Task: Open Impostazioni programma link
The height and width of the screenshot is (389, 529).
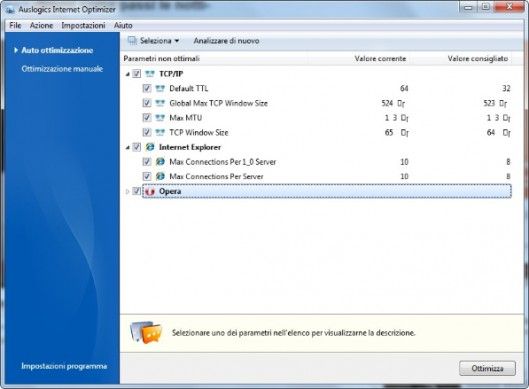Action: point(64,366)
